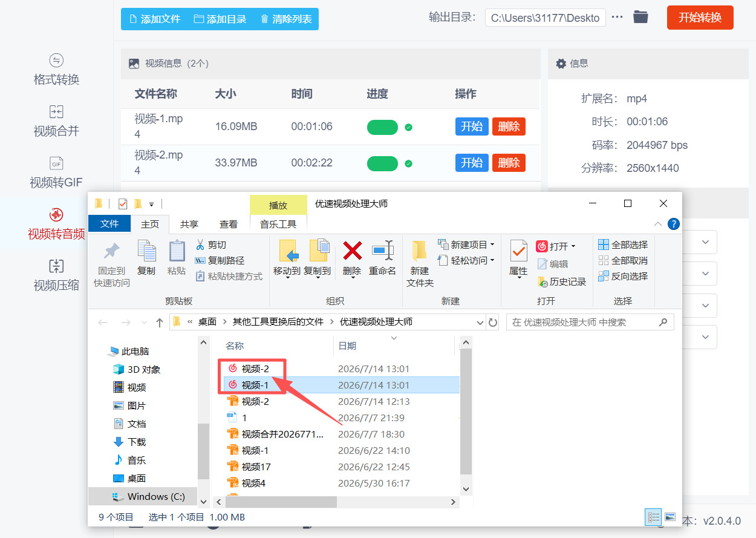Open customize quick access toolbar arrow

coord(152,204)
